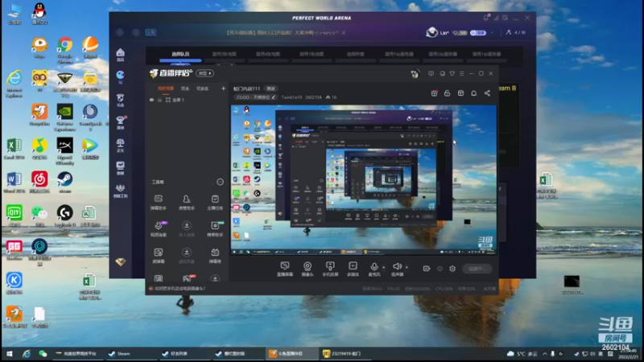Click the PK tool icon with the red badge
The image size is (644, 362).
click(x=188, y=278)
